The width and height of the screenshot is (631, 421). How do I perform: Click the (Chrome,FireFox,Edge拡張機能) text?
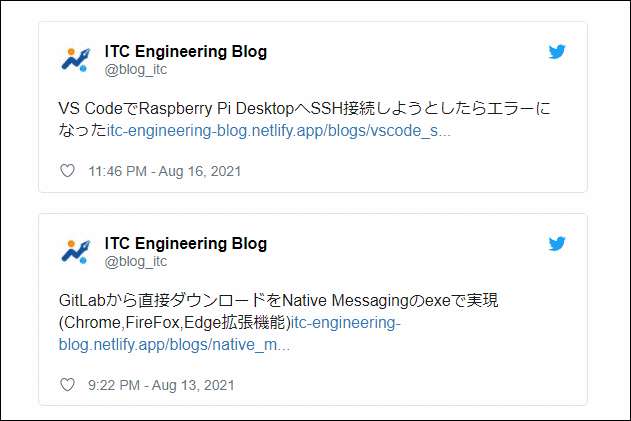[175, 323]
